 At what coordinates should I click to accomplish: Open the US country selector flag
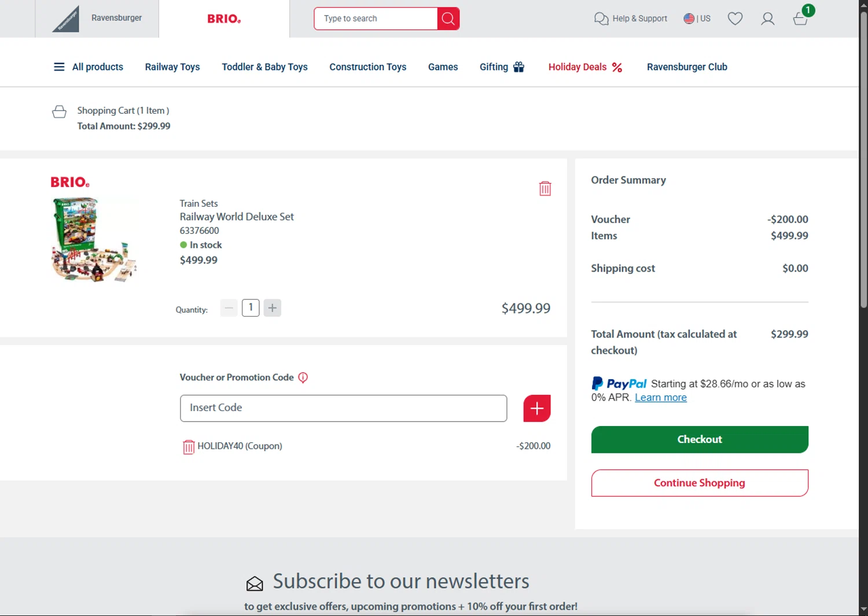(x=689, y=19)
